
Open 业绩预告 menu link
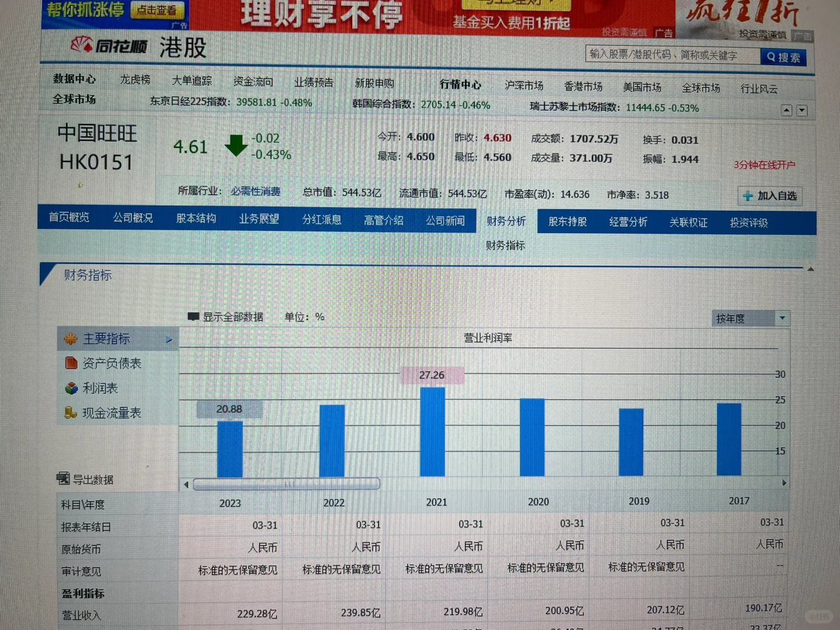313,82
